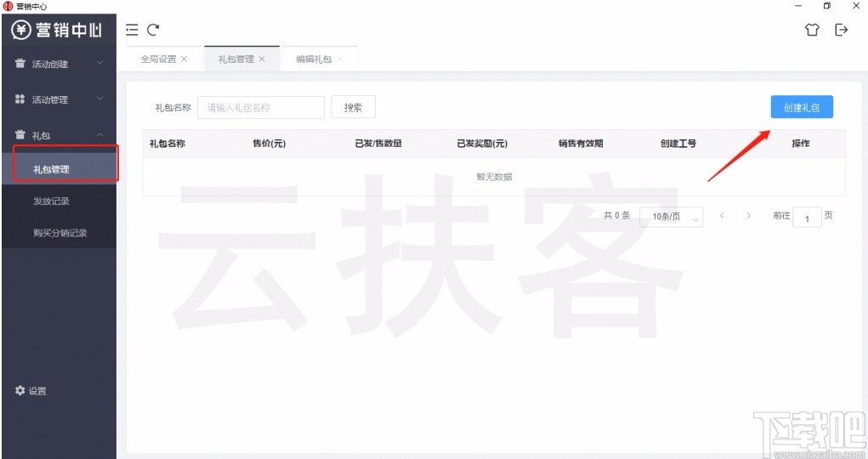Click the 共 0 条 total count text

(x=616, y=215)
